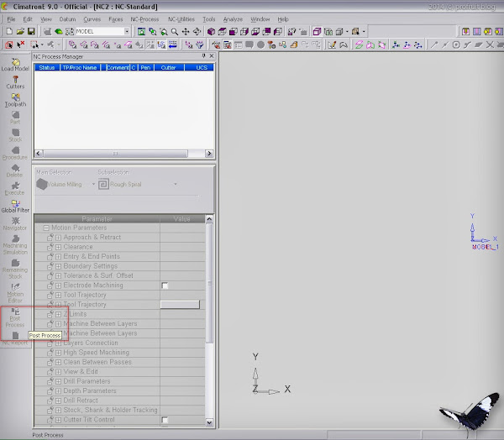Open the Curves menu

tap(92, 19)
